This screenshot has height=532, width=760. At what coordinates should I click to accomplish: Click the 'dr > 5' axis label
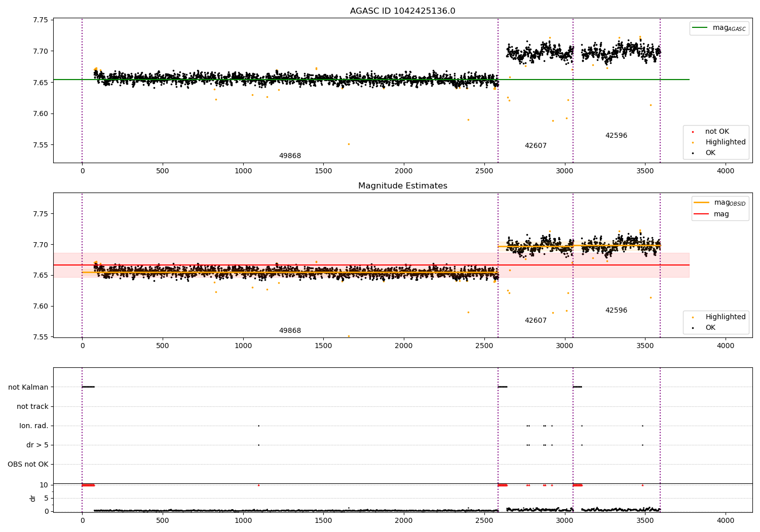pyautogui.click(x=37, y=445)
